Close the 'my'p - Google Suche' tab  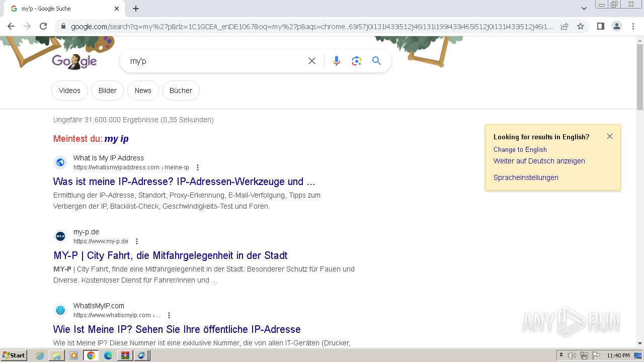117,9
